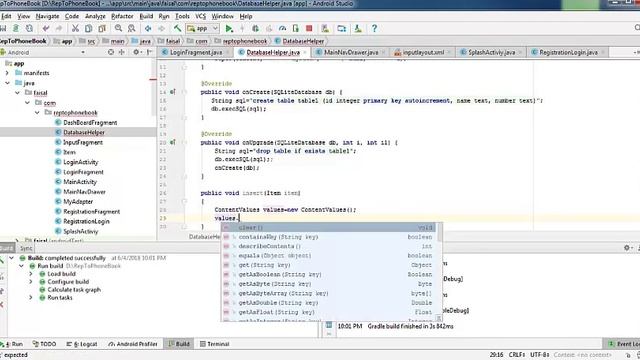Click the AVD Manager icon
The height and width of the screenshot is (360, 640).
pos(325,29)
